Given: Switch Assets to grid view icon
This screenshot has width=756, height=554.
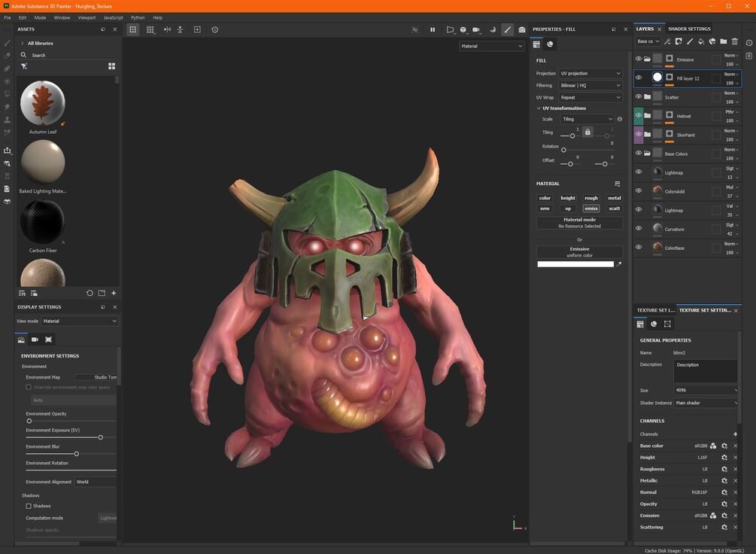Looking at the screenshot, I should (x=111, y=66).
